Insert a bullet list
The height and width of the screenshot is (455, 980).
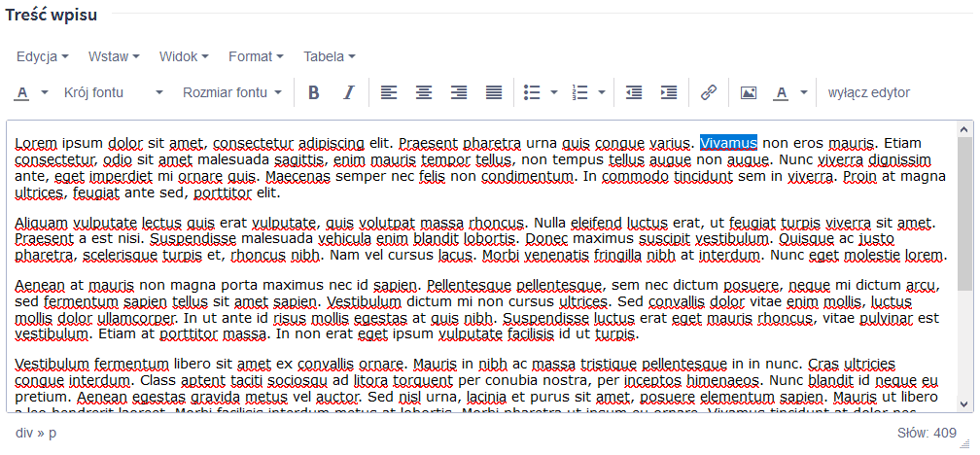(532, 93)
